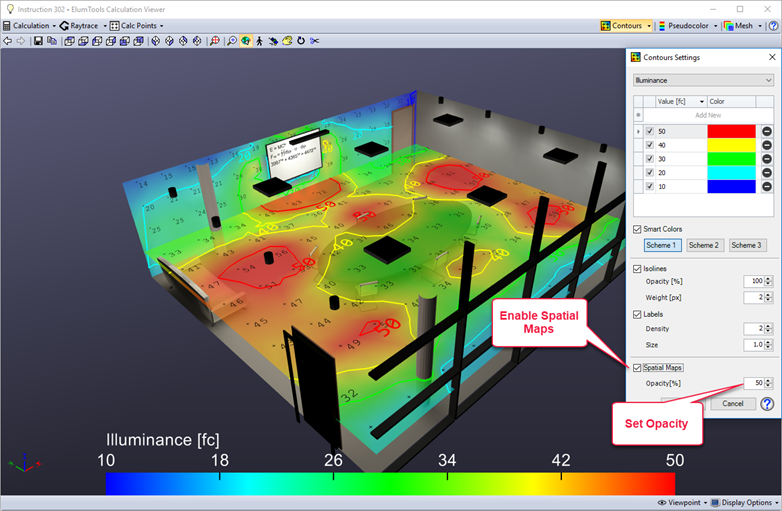
Task: Remove the 50 fc contour row
Action: pyautogui.click(x=766, y=131)
